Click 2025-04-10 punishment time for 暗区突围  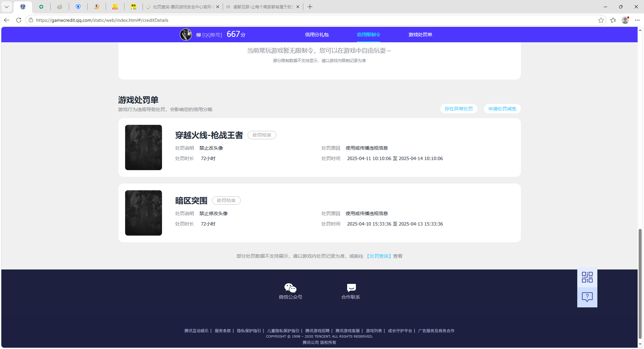(x=395, y=224)
